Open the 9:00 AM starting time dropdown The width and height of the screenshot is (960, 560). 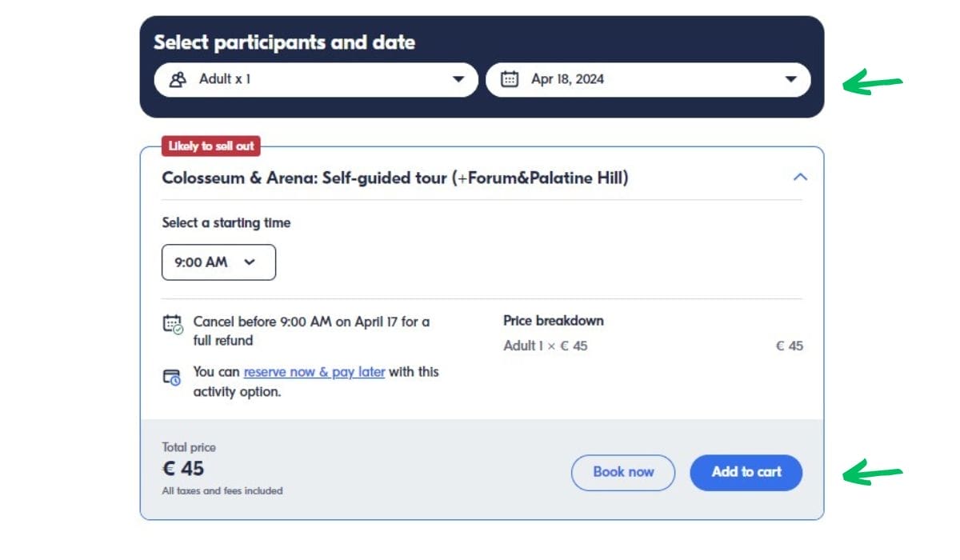[x=218, y=262]
